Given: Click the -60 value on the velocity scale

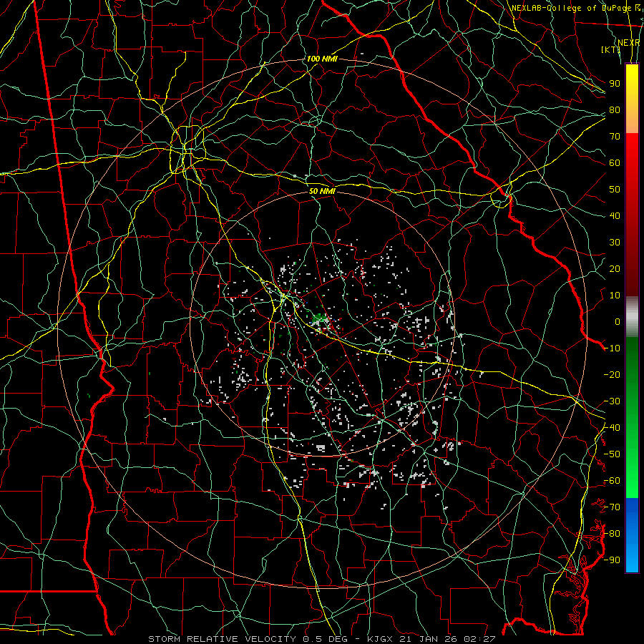Looking at the screenshot, I should pos(612,481).
